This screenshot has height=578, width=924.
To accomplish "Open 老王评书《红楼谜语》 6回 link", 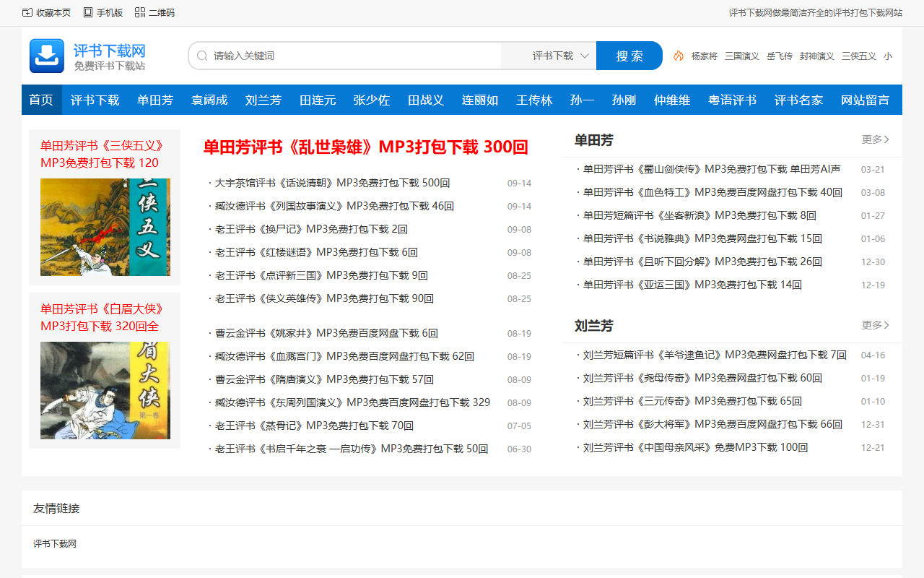I will tap(316, 252).
